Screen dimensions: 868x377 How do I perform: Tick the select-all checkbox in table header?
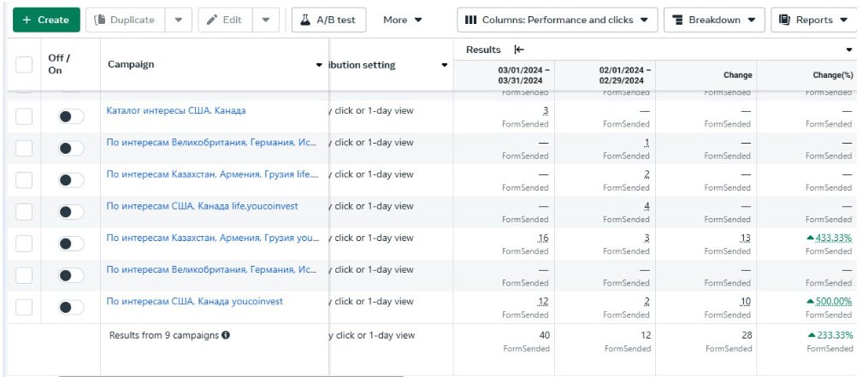pyautogui.click(x=24, y=65)
